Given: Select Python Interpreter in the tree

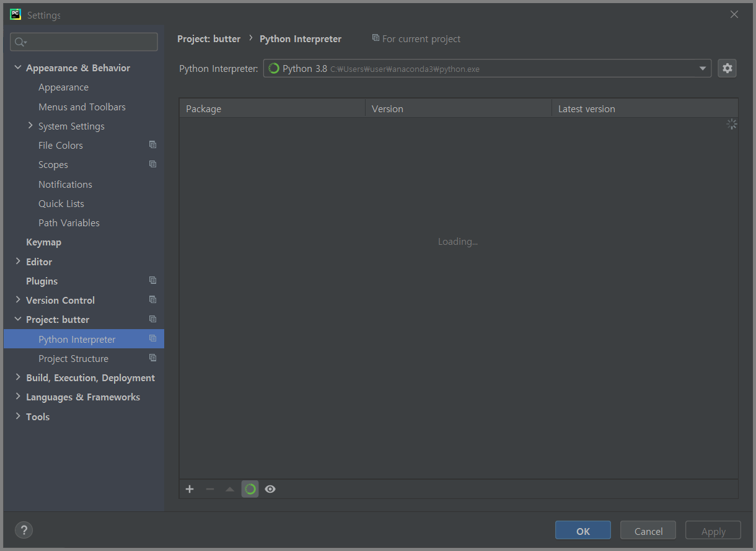Looking at the screenshot, I should click(x=84, y=339).
